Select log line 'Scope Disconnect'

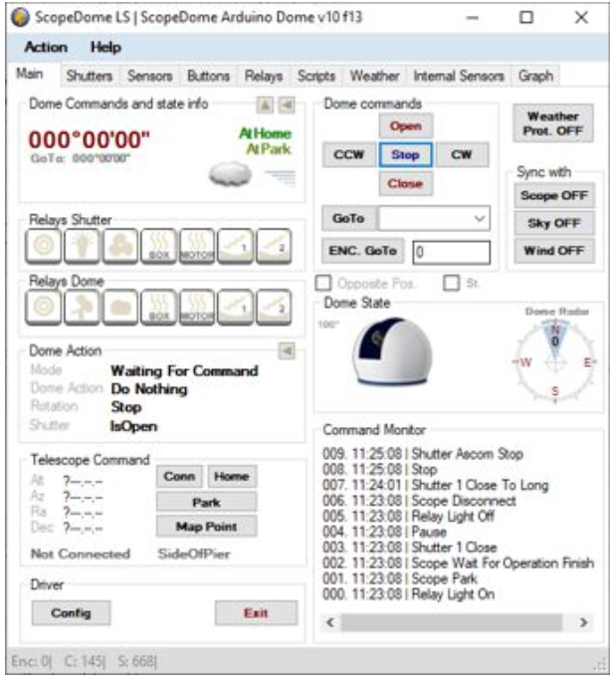click(419, 501)
